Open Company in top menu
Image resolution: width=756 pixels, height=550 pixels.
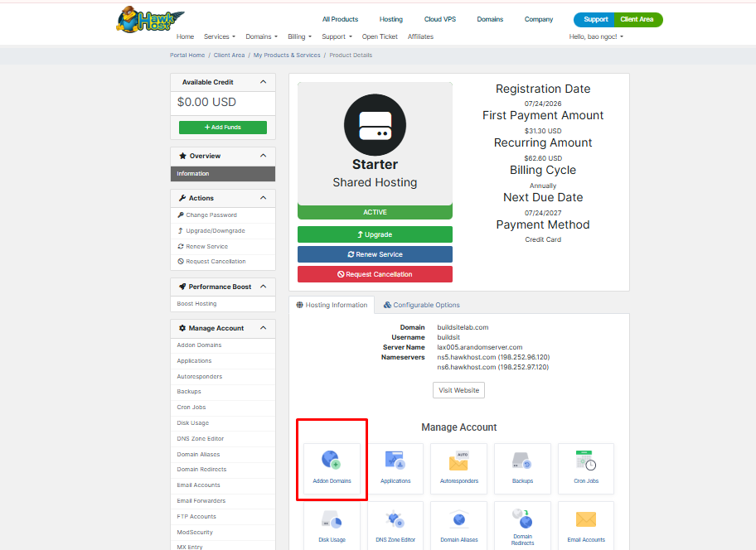539,19
